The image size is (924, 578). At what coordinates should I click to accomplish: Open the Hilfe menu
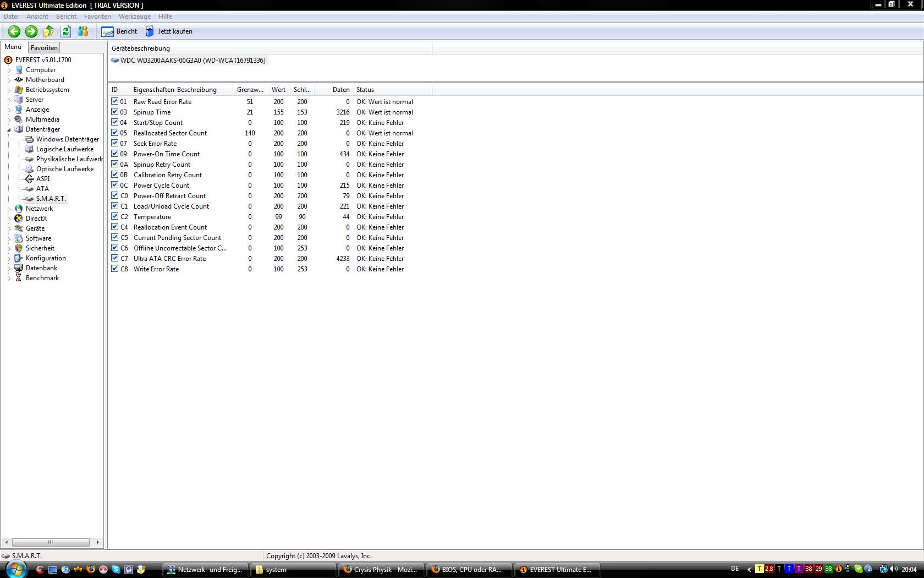(x=165, y=17)
